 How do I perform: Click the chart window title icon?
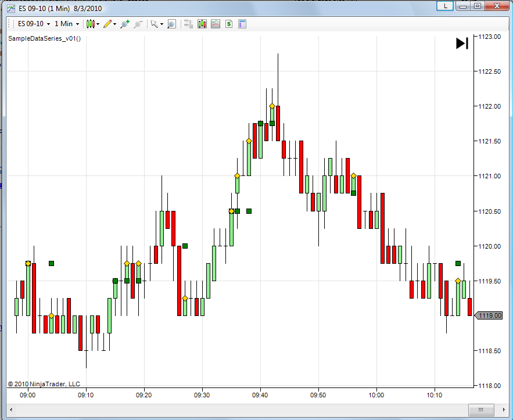coord(11,8)
